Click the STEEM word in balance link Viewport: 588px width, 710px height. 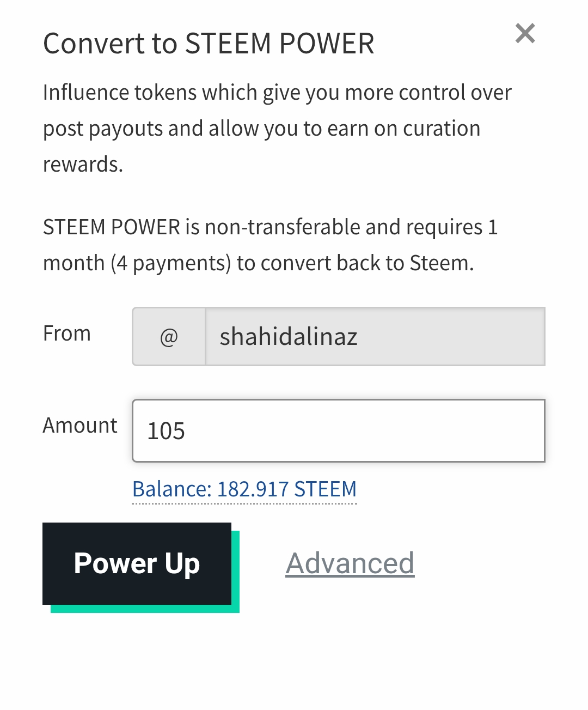(325, 489)
